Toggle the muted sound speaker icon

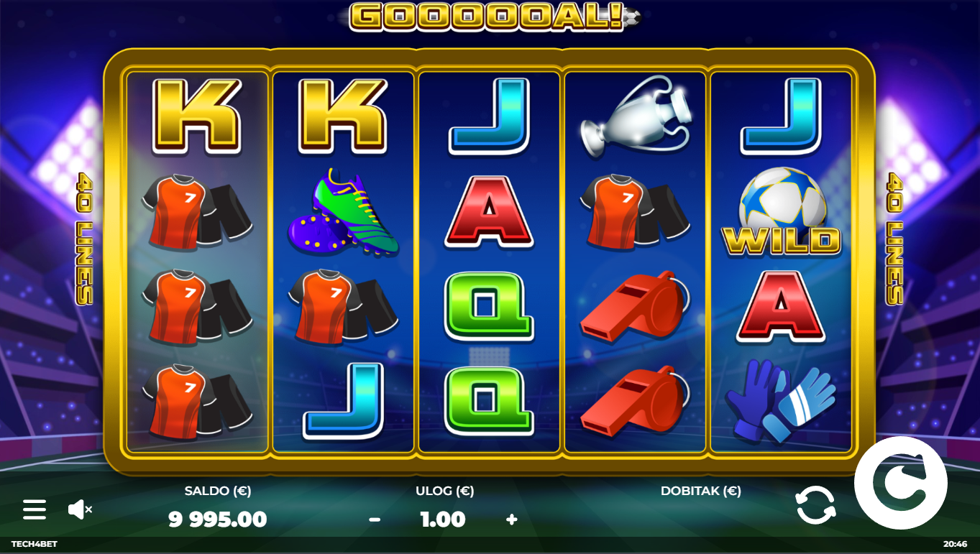point(80,509)
